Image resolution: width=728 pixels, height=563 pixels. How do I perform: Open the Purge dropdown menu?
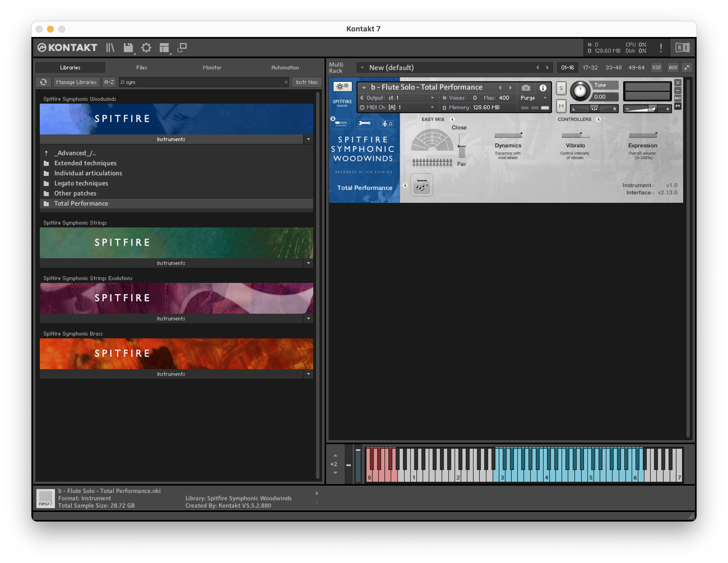pos(534,98)
